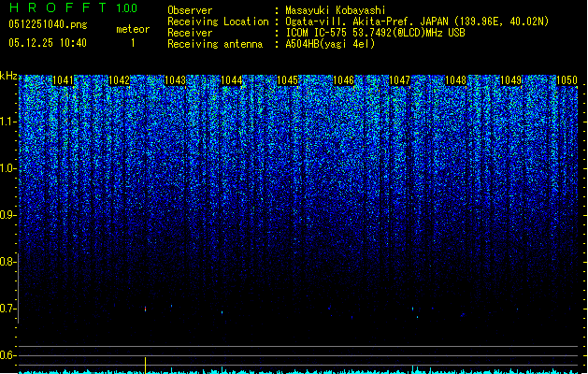Click the 1049 time marker
Screen dimensions: 588x374
(511, 80)
